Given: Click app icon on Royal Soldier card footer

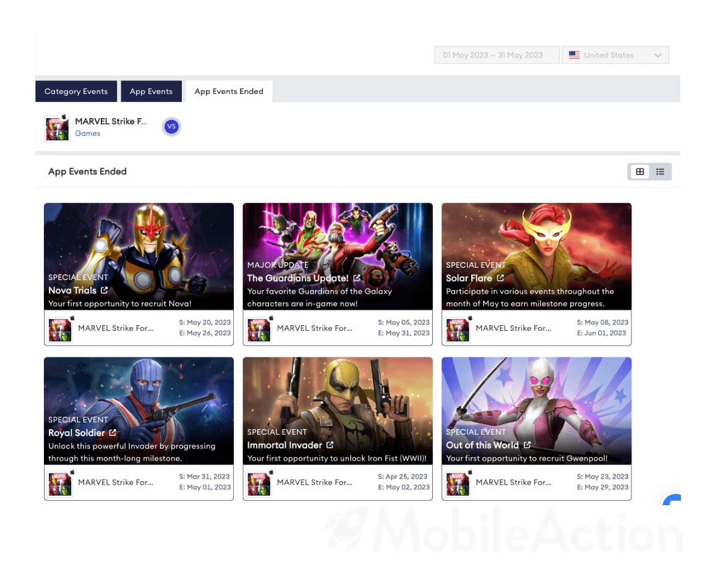Looking at the screenshot, I should 60,484.
